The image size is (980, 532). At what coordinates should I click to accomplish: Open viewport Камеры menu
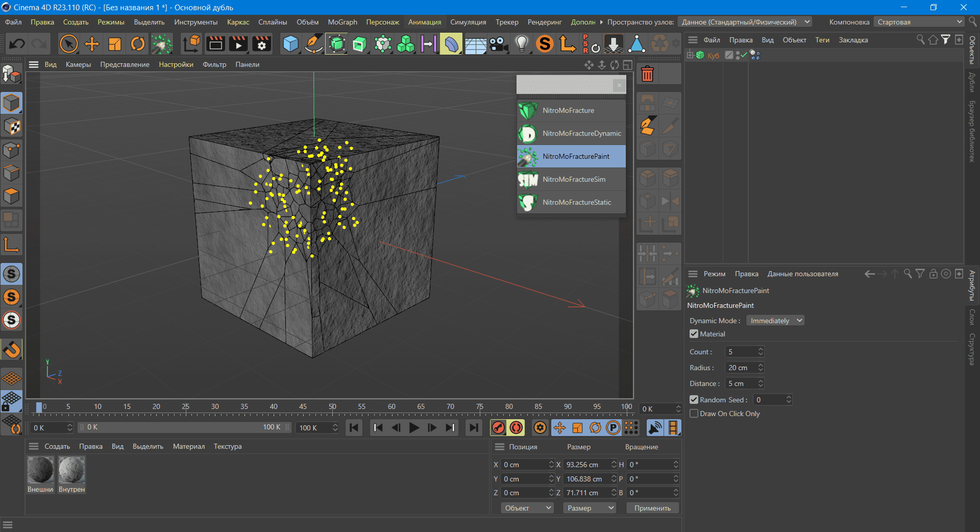tap(78, 64)
